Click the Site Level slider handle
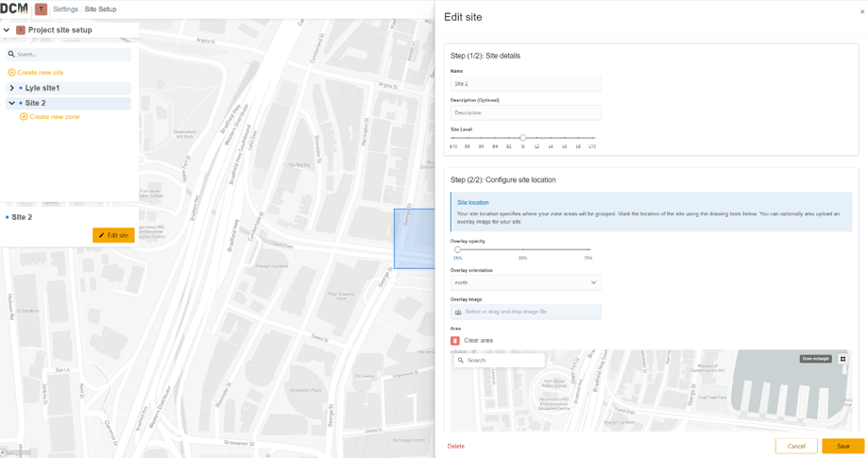The image size is (868, 458). click(x=522, y=138)
